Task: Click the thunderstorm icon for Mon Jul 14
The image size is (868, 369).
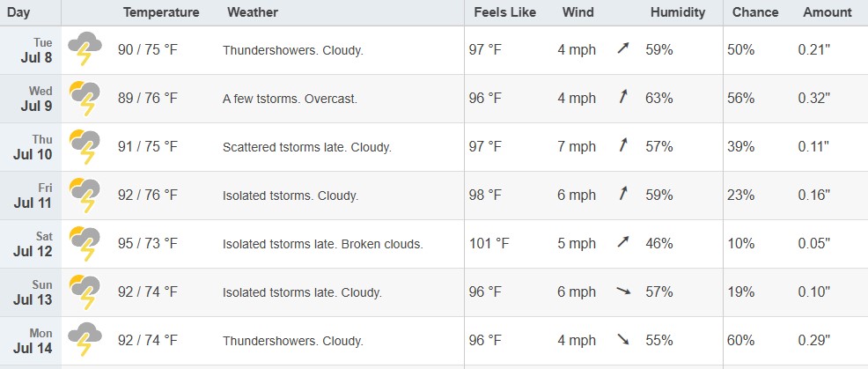Action: 85,340
